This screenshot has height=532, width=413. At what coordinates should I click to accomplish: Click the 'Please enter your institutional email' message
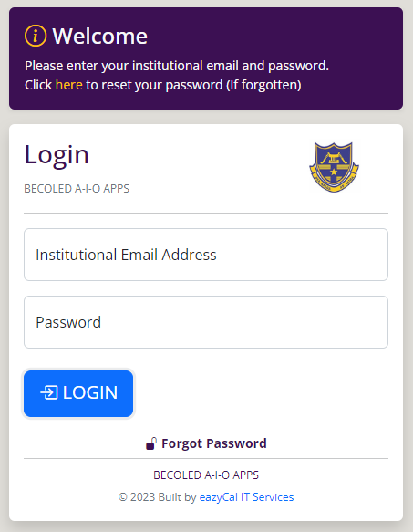click(177, 66)
